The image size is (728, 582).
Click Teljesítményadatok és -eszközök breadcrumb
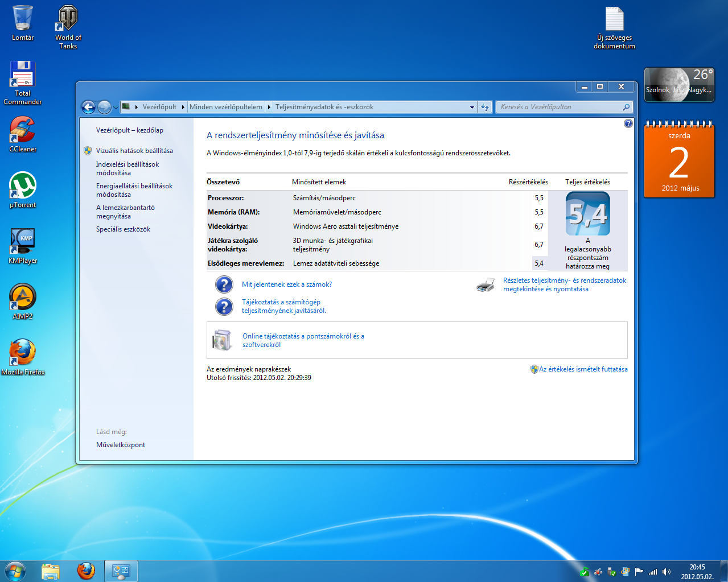(324, 107)
